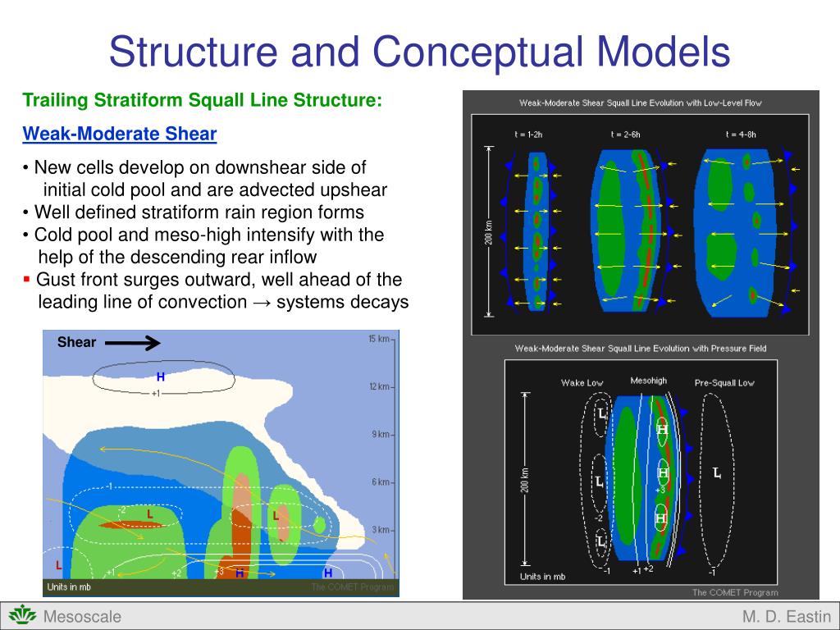The width and height of the screenshot is (840, 630).
Task: Click the title Squall Line Evolution with Low-Level Flow
Action: click(x=640, y=103)
